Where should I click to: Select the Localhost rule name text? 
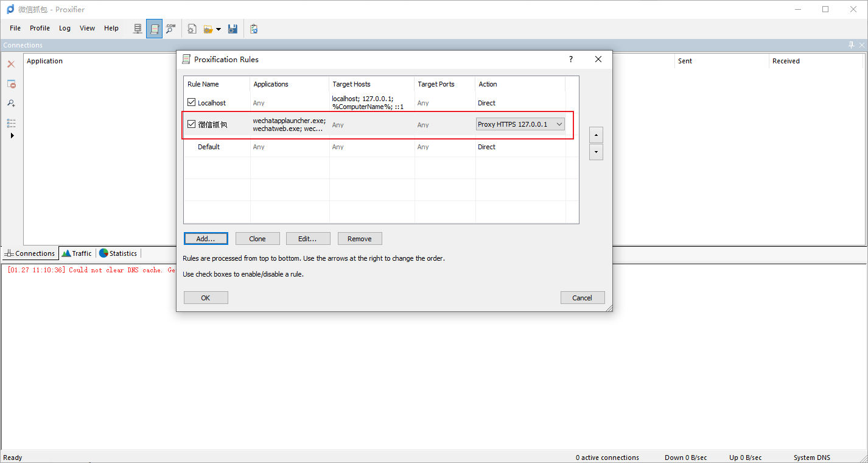[212, 103]
